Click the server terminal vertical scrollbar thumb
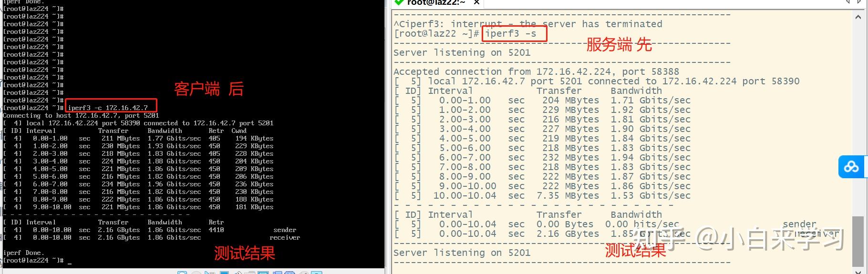The image size is (868, 274). (858, 241)
